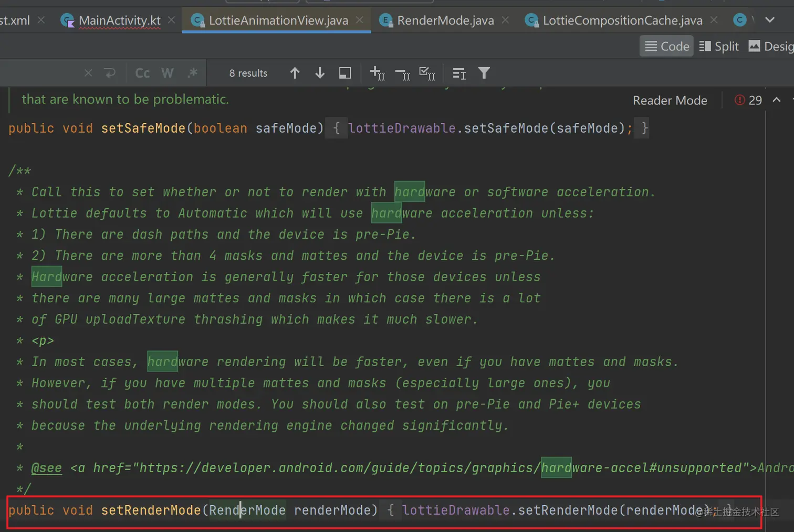Expand the folded setRenderMode method body
The width and height of the screenshot is (794, 532).
click(390, 510)
